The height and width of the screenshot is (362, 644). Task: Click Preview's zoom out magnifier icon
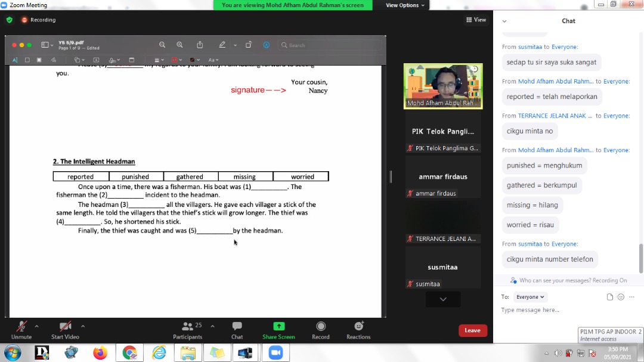[x=162, y=45]
